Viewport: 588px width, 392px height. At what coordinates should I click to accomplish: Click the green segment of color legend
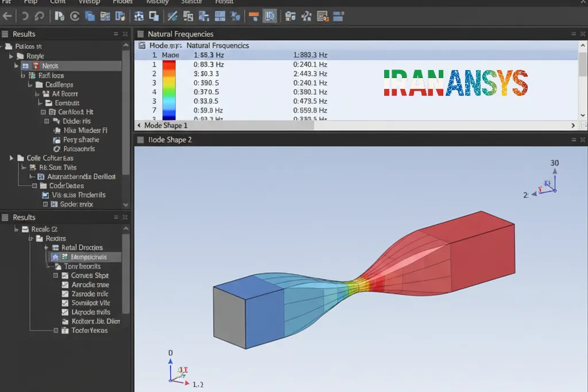pyautogui.click(x=169, y=91)
